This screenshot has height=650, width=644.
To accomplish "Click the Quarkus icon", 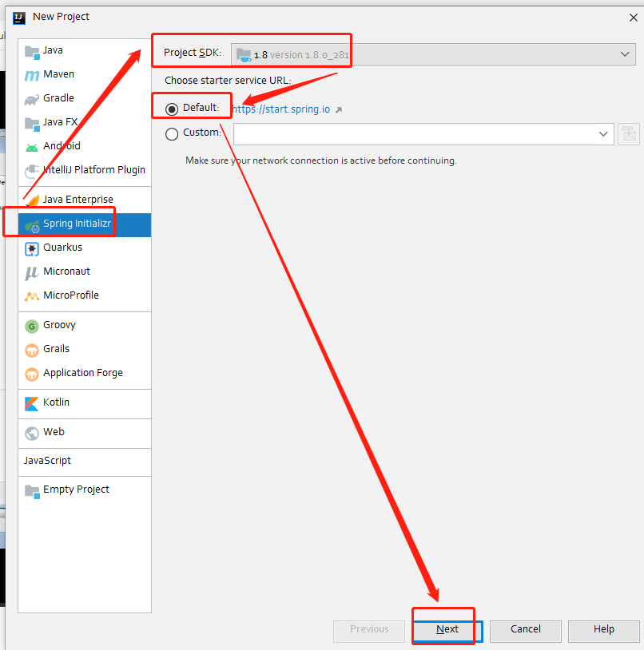I will coord(32,249).
